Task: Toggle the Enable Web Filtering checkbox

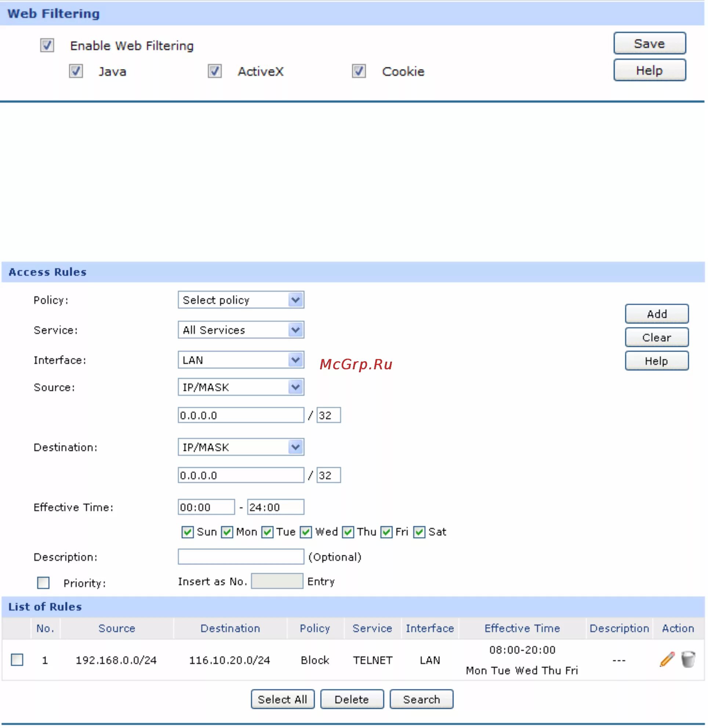Action: (47, 46)
